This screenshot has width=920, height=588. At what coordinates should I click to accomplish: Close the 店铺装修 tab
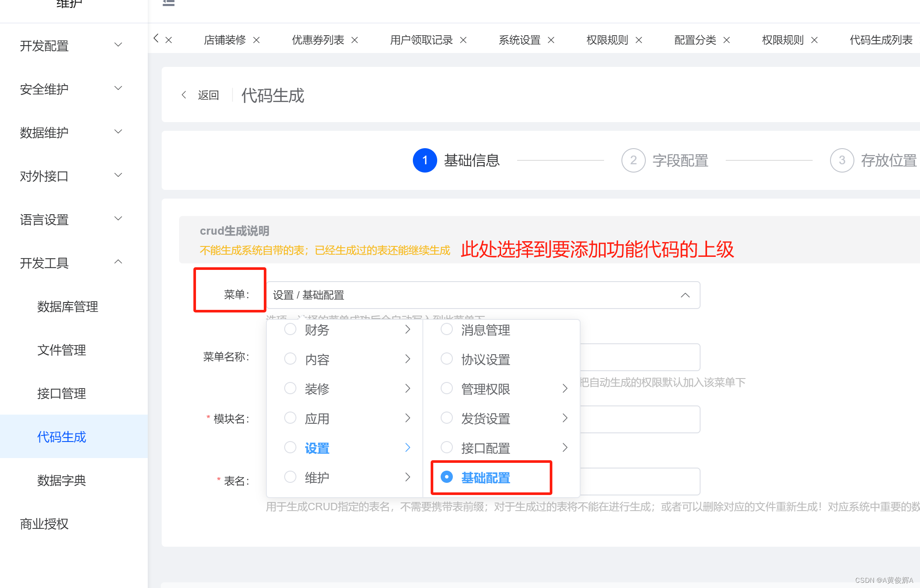coord(257,40)
